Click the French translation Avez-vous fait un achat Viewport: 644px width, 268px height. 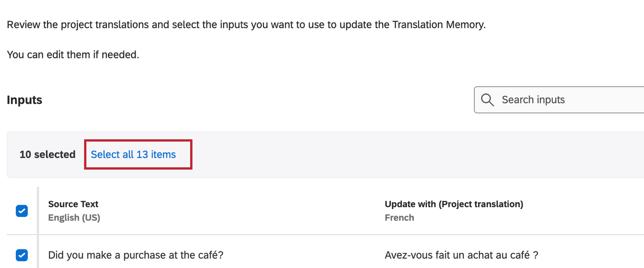pyautogui.click(x=461, y=255)
